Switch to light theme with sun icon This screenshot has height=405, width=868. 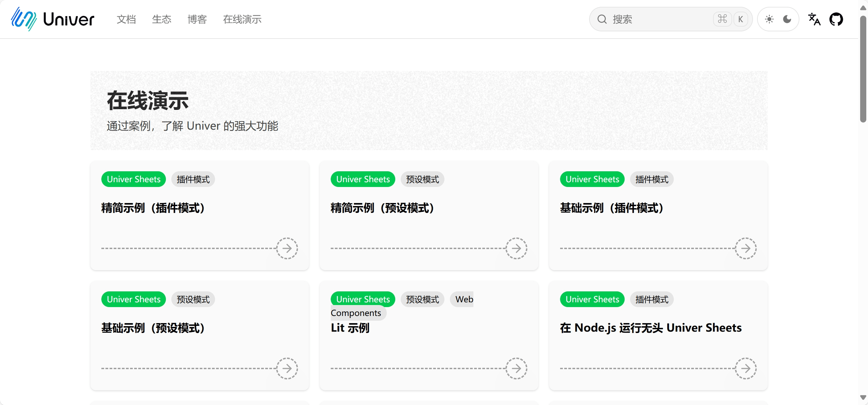(769, 19)
